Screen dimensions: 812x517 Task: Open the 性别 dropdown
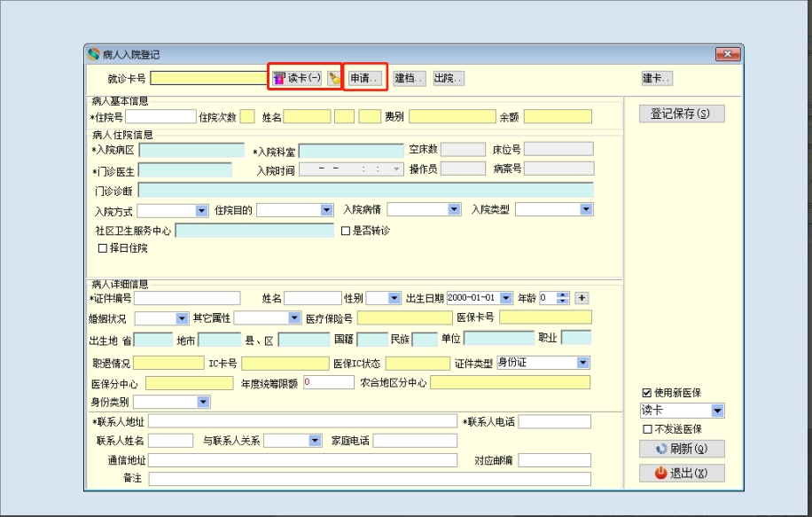click(394, 298)
